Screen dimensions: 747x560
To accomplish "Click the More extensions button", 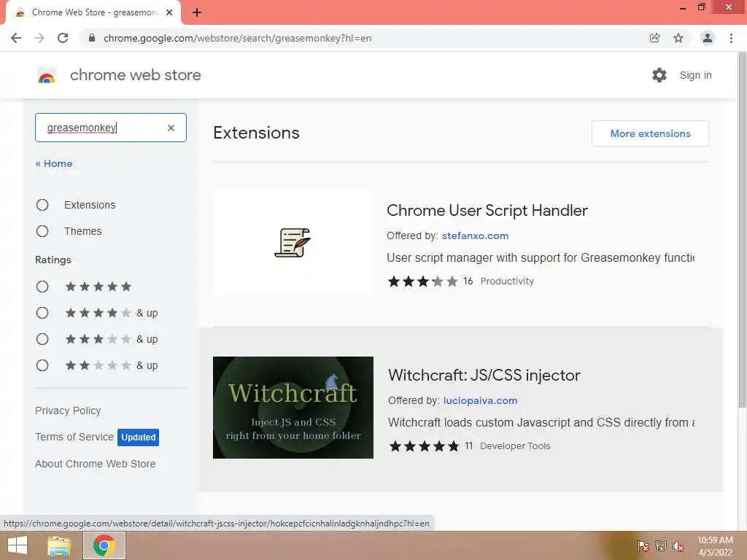I will point(650,133).
